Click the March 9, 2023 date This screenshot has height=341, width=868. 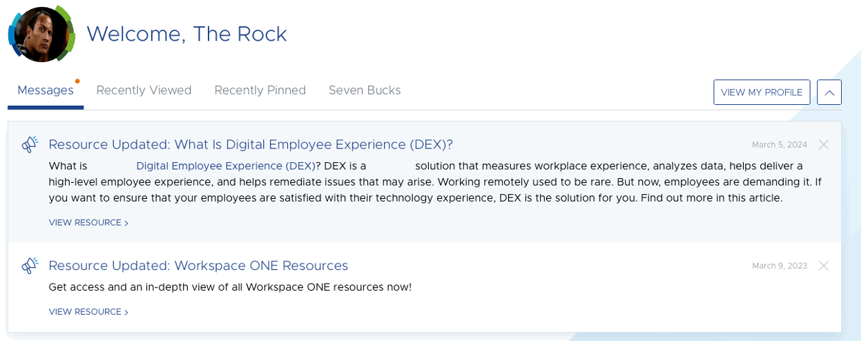point(779,266)
